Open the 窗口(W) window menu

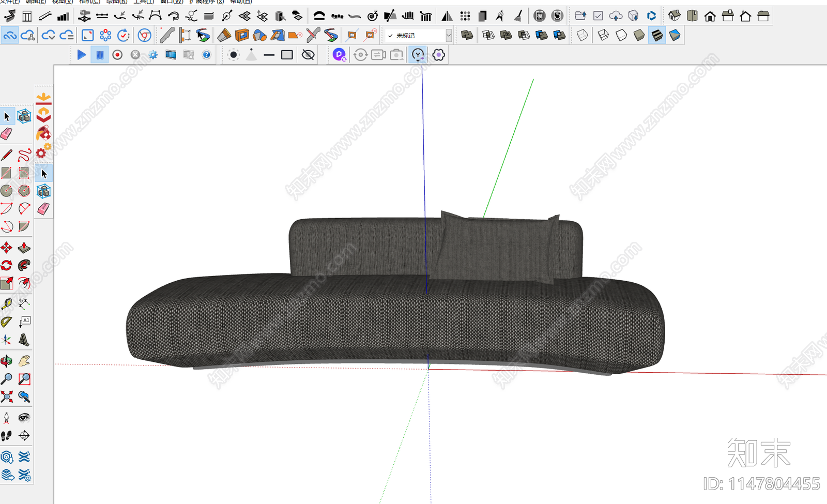click(172, 2)
